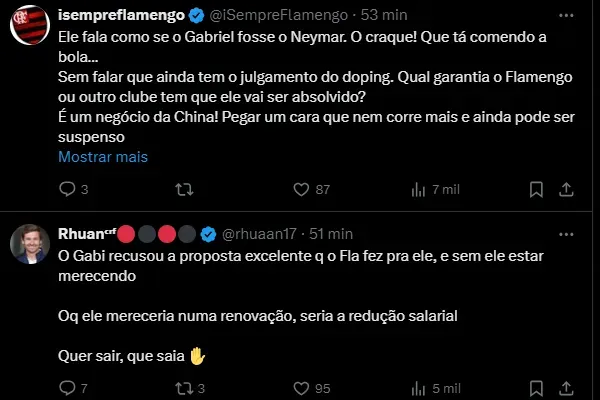Reply to the isempreflamengo tweet
The height and width of the screenshot is (400, 600).
[68, 189]
